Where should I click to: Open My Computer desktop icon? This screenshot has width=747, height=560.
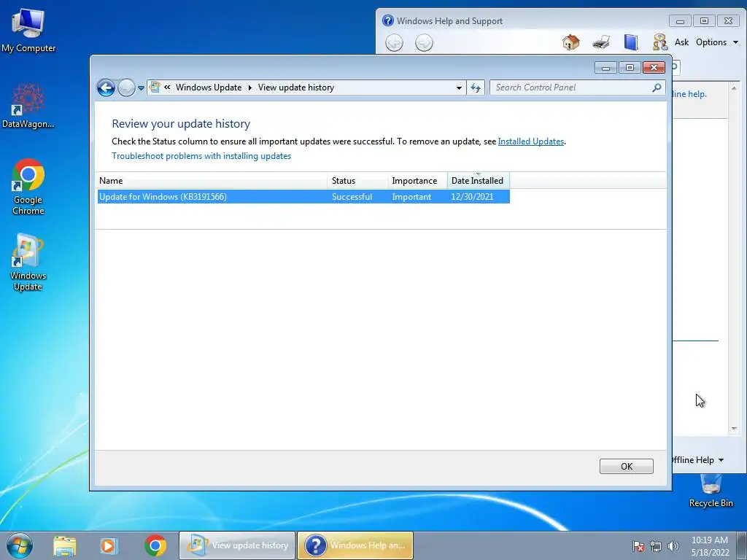[x=28, y=31]
